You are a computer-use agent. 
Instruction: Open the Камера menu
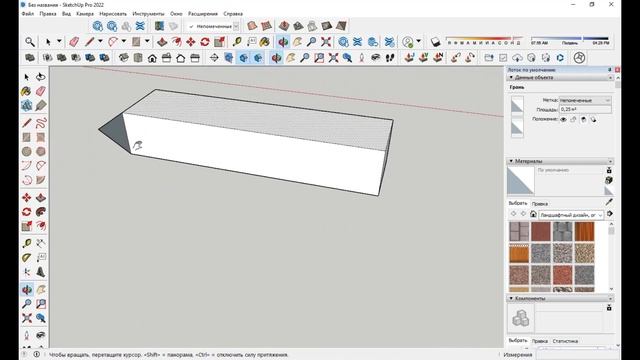coord(85,13)
